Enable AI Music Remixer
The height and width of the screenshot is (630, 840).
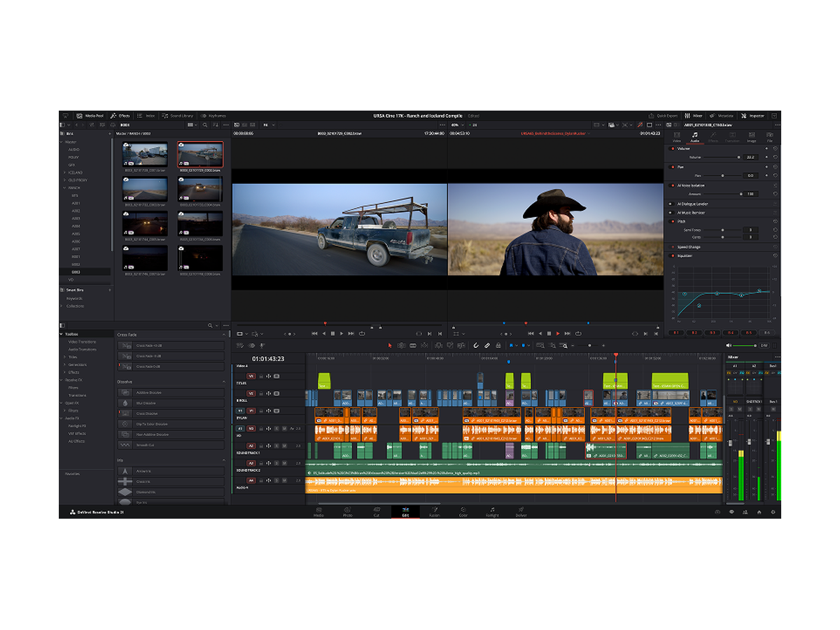(x=671, y=213)
